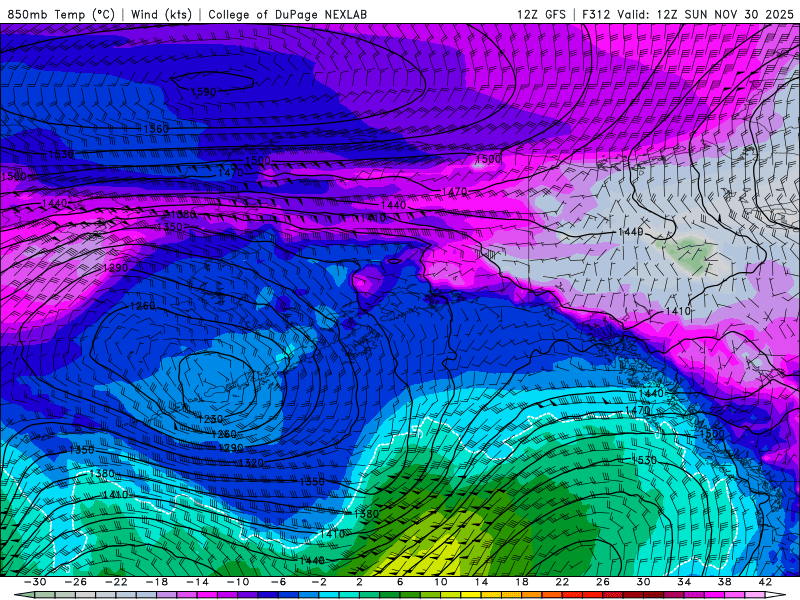Click the "850mb Temp (°C)" title text

click(x=61, y=14)
